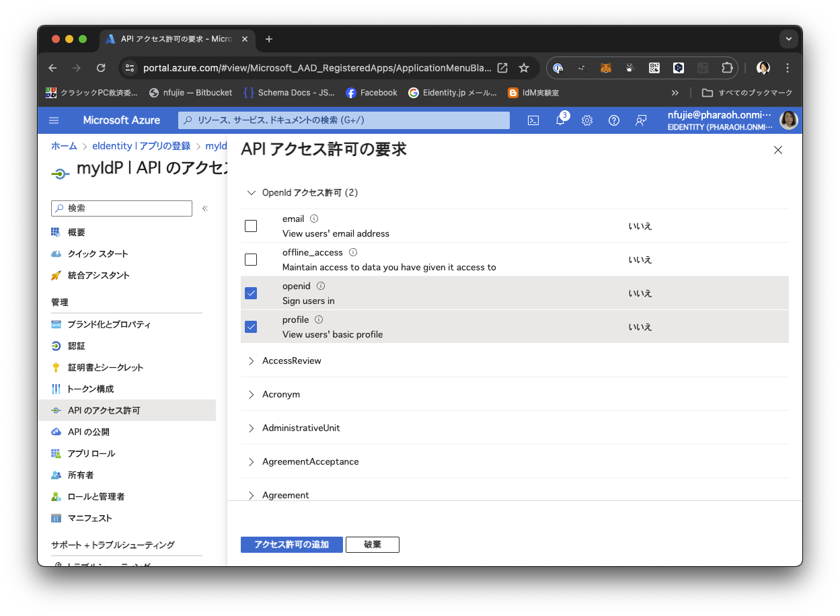Click info icon next to offline_access
Viewport: 840px width, 616px height.
point(353,252)
